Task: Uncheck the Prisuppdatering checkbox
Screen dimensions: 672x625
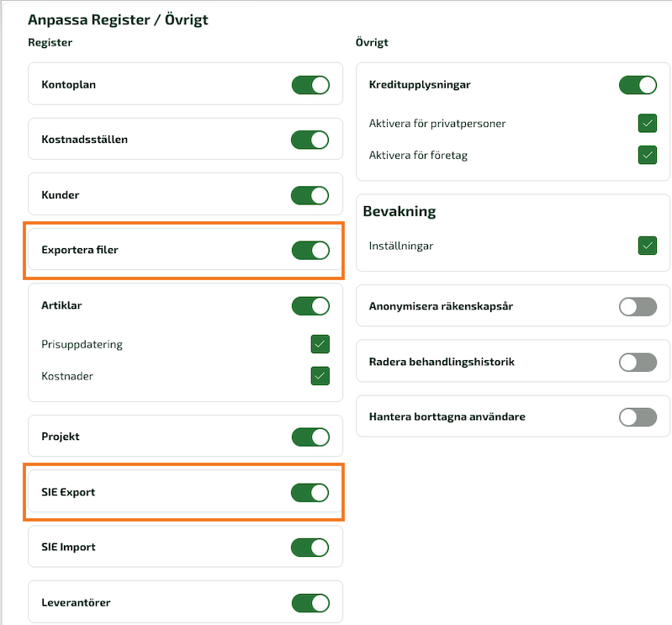Action: [x=320, y=344]
